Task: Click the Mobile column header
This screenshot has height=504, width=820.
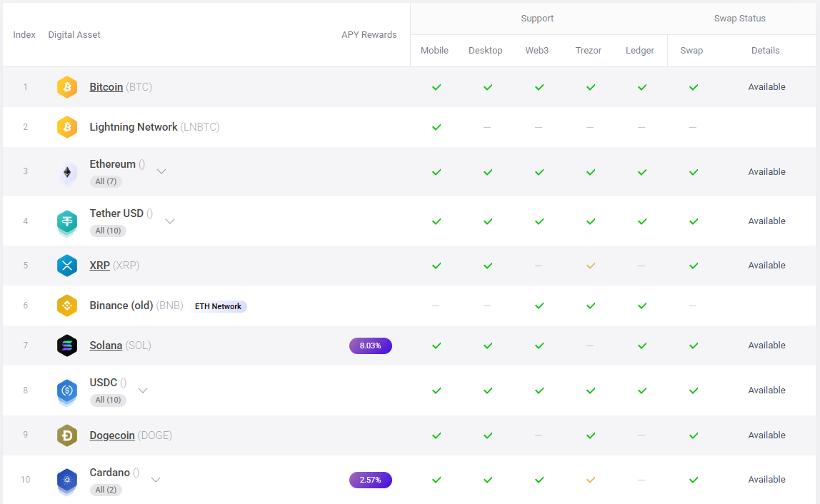Action: click(434, 50)
